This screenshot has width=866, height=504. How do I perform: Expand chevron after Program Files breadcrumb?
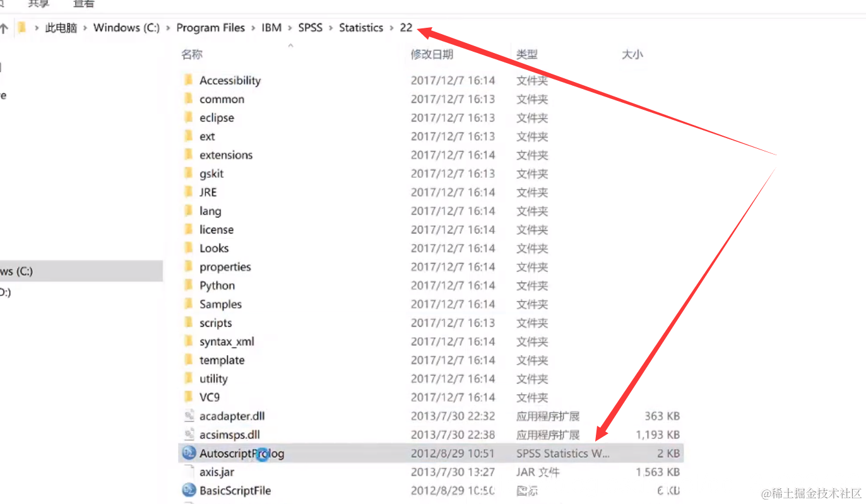pyautogui.click(x=253, y=28)
